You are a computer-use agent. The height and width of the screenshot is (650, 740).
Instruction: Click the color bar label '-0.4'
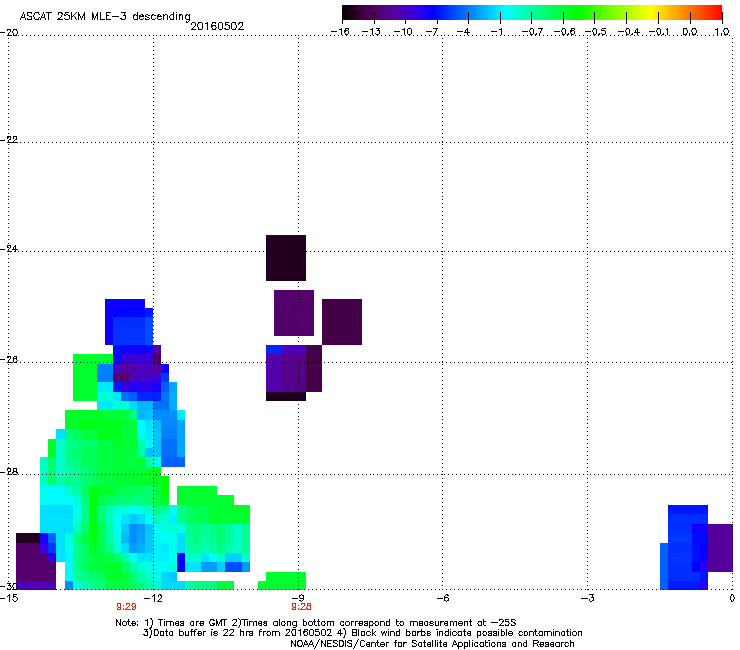629,32
